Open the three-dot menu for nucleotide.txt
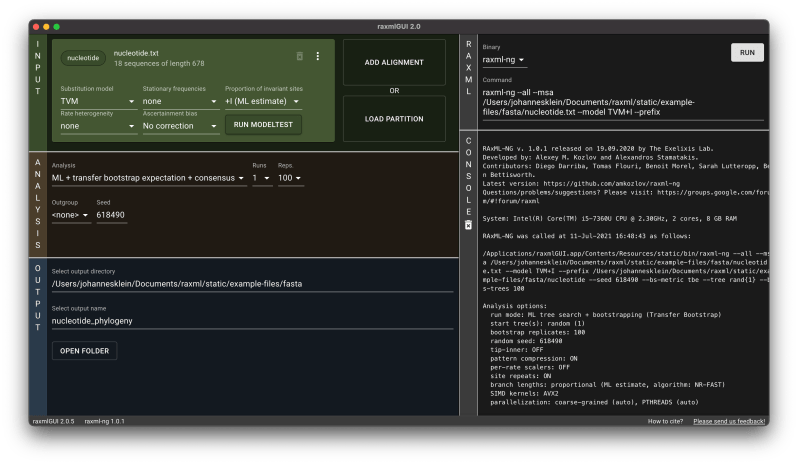 pyautogui.click(x=318, y=56)
